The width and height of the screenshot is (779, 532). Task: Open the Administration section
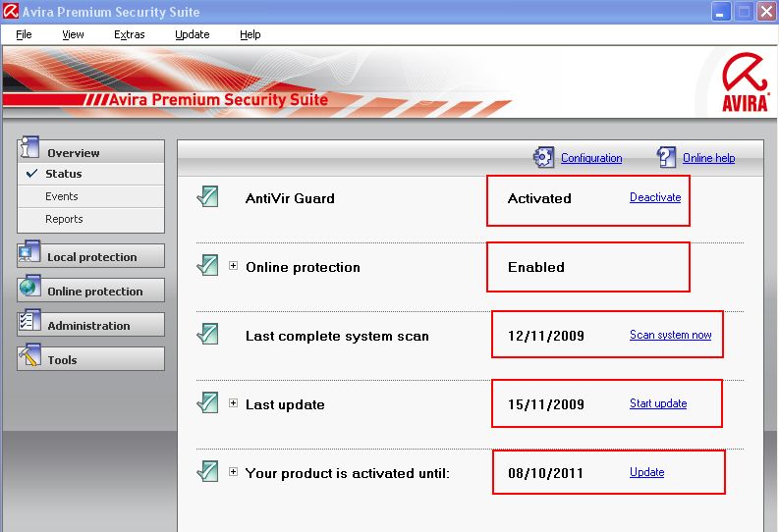click(91, 325)
